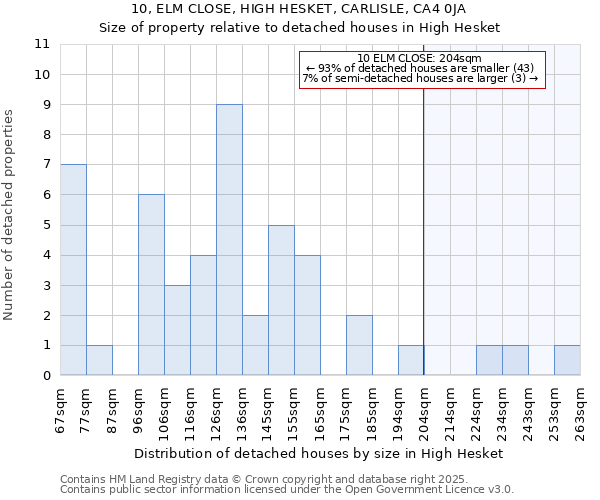This screenshot has height=500, width=600.
Task: Click the short bar starting at 77sqm
Action: point(99,360)
